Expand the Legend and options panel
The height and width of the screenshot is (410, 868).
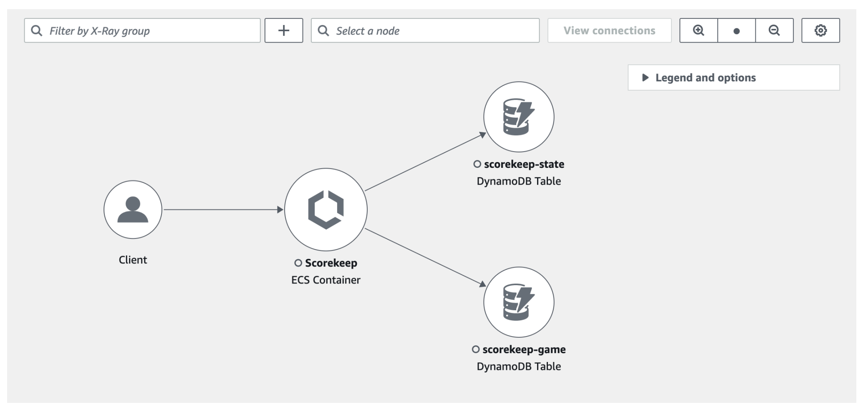tap(734, 78)
